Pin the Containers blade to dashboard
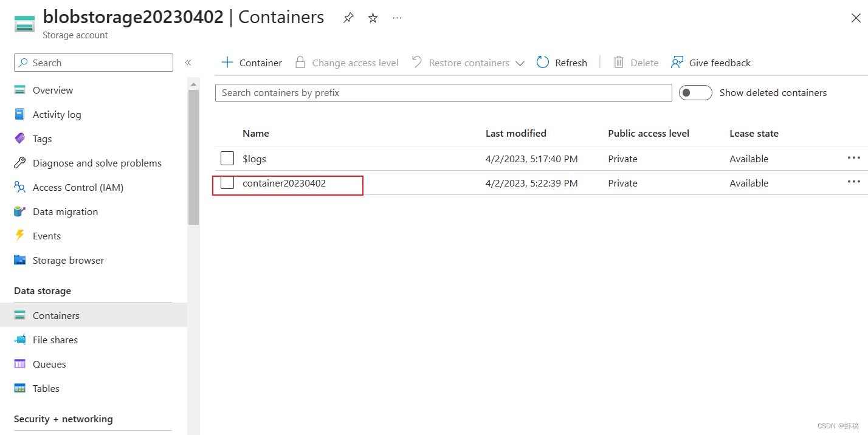 348,18
